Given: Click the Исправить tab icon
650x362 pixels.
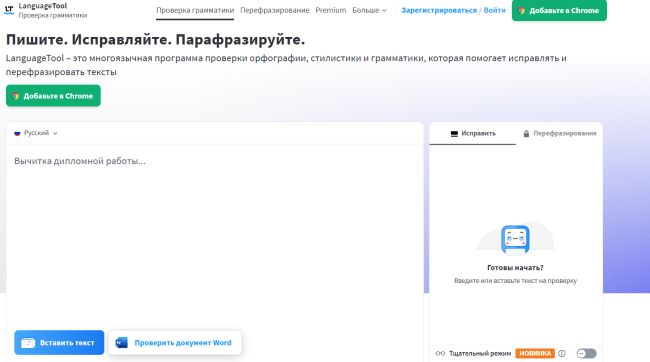Looking at the screenshot, I should pyautogui.click(x=454, y=134).
